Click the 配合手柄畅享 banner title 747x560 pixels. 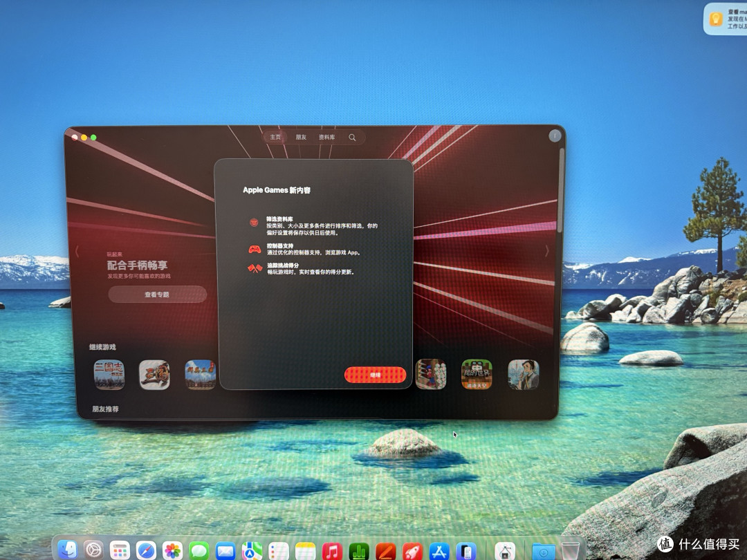click(x=137, y=265)
